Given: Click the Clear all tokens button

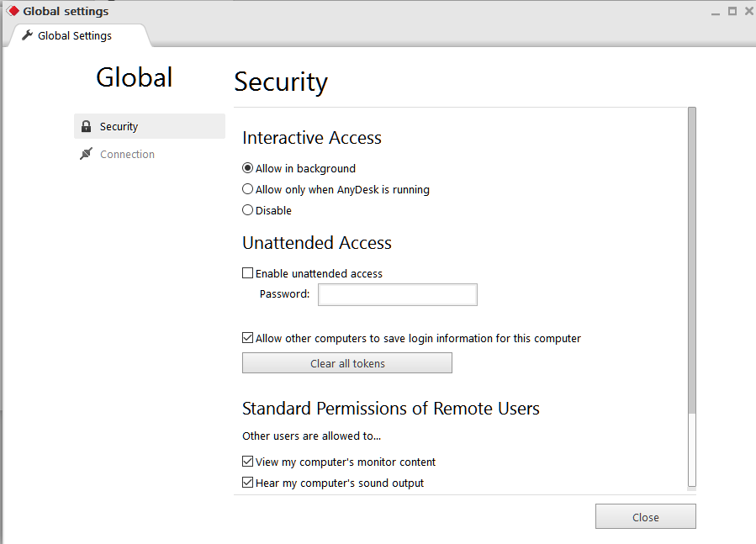Looking at the screenshot, I should (x=347, y=363).
